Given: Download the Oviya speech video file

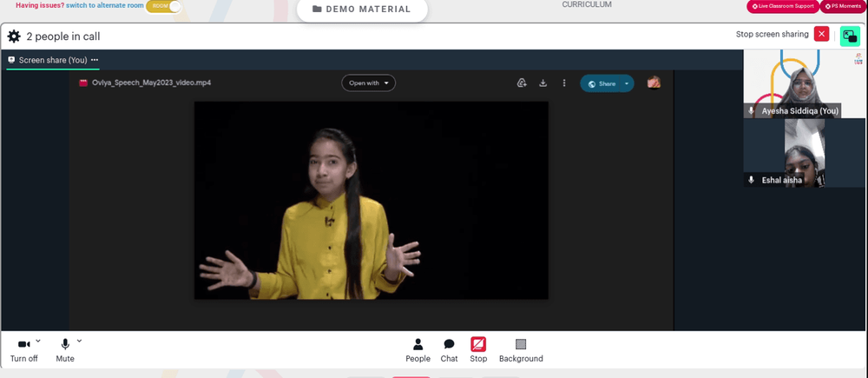Looking at the screenshot, I should 543,83.
